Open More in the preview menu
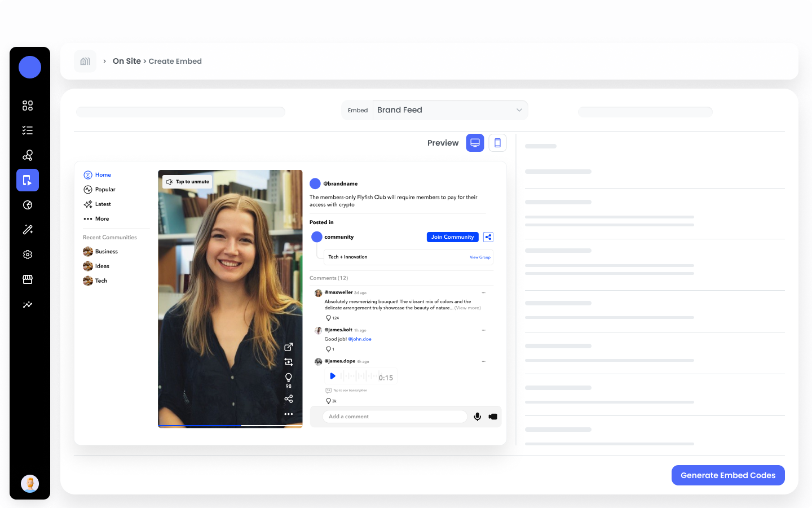Screen dimensions: 812x508 point(96,219)
